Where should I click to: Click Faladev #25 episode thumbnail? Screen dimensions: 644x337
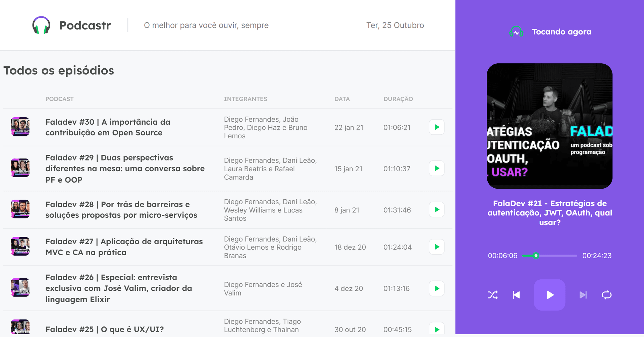coord(20,327)
